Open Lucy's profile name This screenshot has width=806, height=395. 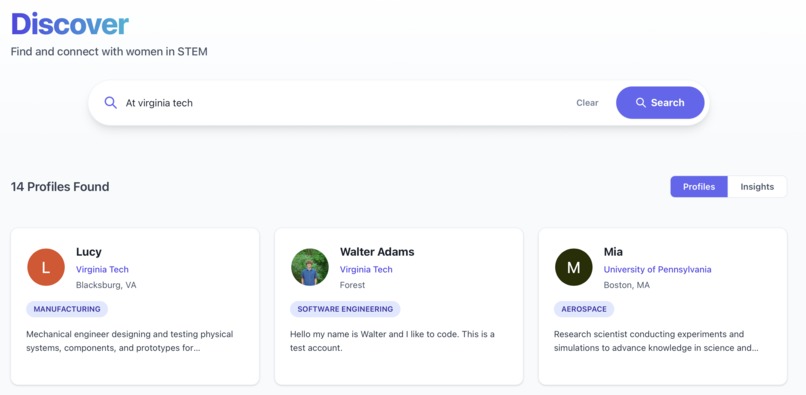88,252
